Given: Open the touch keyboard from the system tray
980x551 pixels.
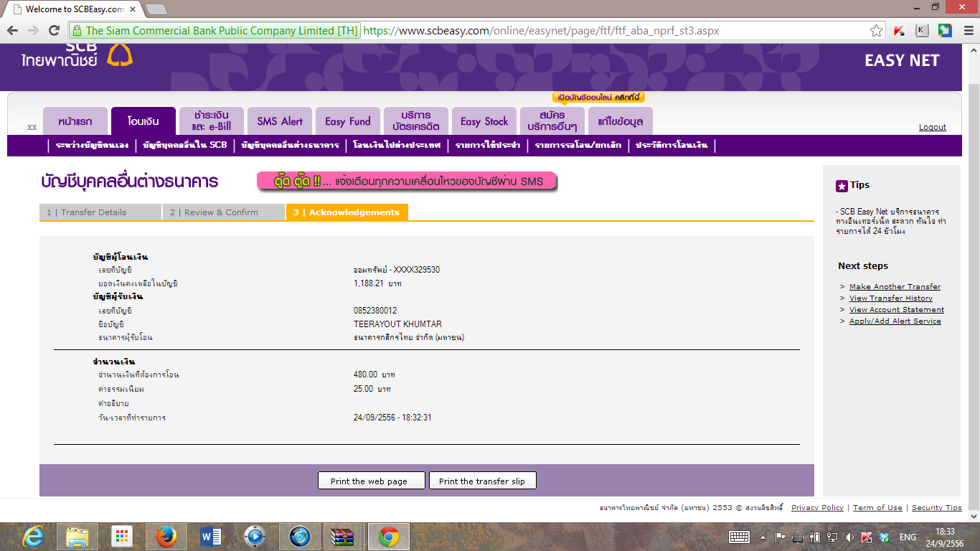Looking at the screenshot, I should [740, 537].
